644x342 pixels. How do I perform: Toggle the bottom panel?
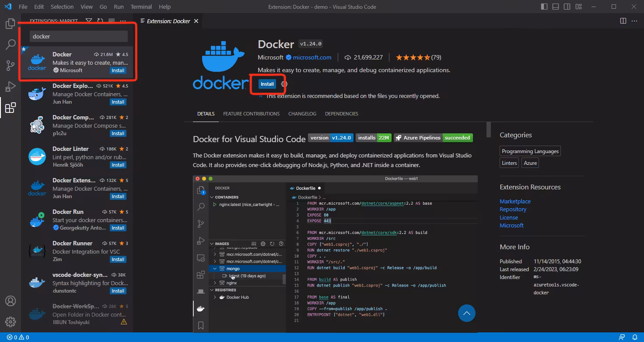click(556, 7)
